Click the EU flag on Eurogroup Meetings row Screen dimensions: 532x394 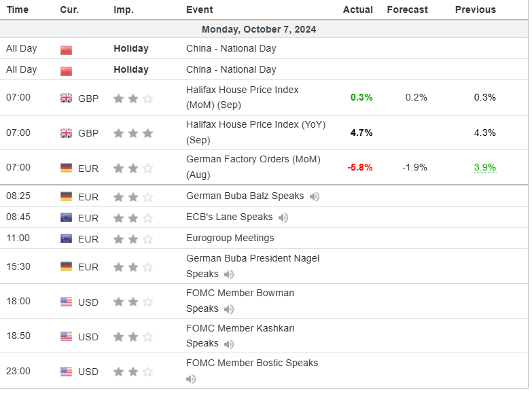pos(66,238)
